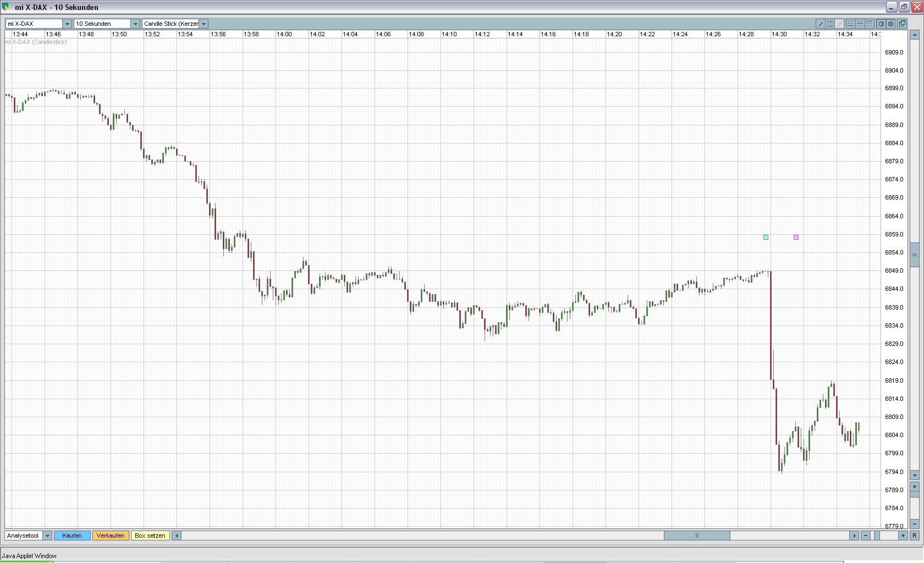Click the Analysetool text field
924x563 pixels.
[x=24, y=536]
